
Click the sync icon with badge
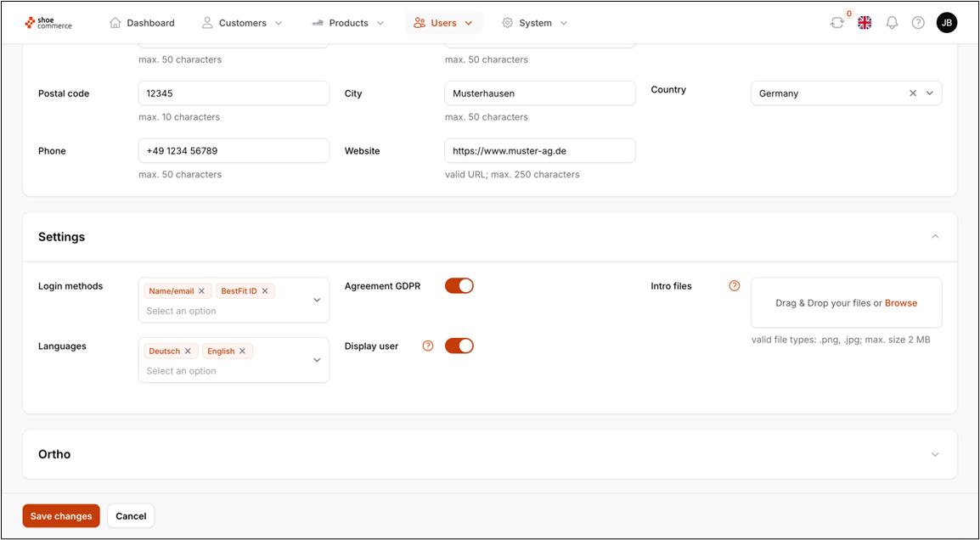tap(837, 23)
